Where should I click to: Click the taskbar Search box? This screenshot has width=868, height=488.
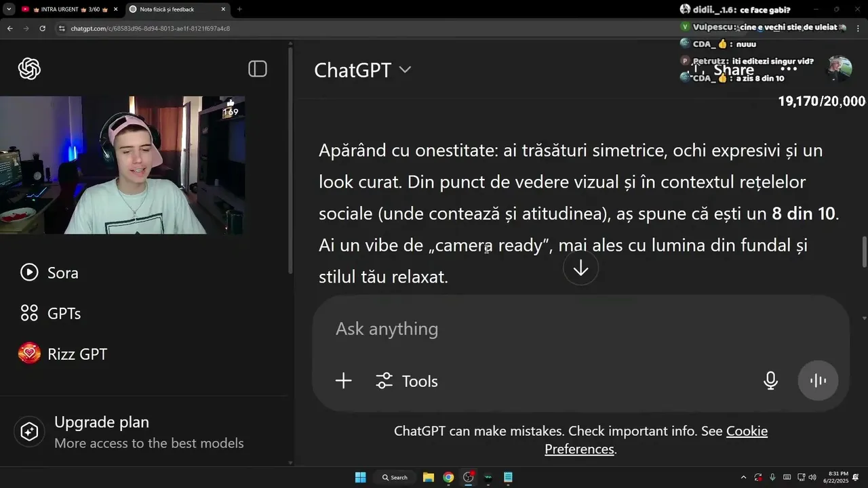(x=395, y=477)
